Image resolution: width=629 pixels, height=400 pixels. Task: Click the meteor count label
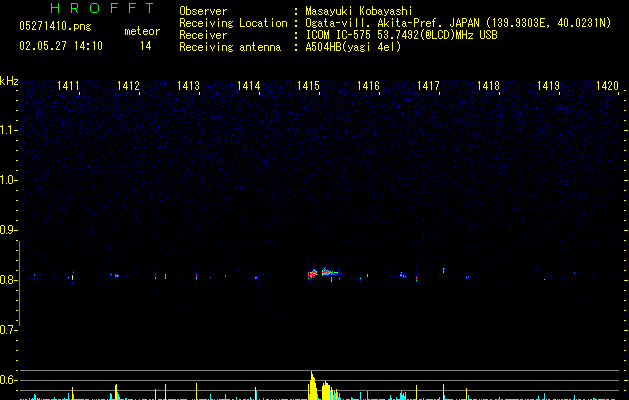point(142,31)
